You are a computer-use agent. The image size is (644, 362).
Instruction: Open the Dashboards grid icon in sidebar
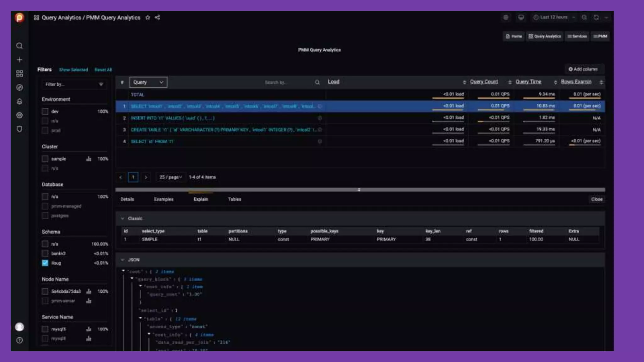[19, 74]
